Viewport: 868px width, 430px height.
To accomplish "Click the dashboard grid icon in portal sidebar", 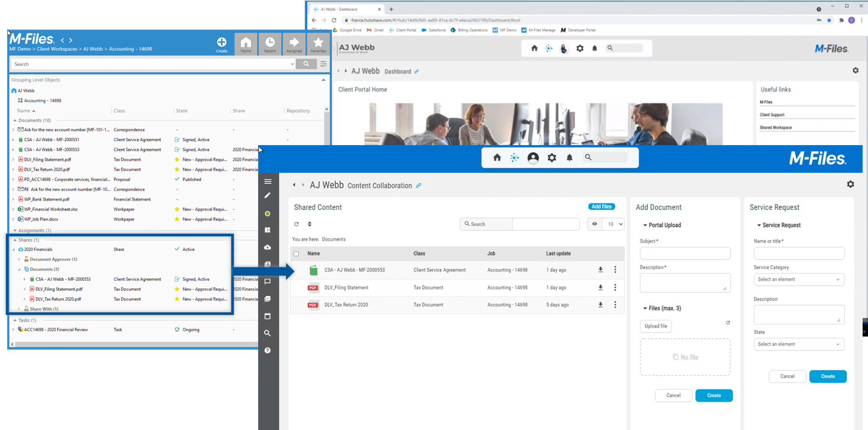I will pyautogui.click(x=267, y=230).
